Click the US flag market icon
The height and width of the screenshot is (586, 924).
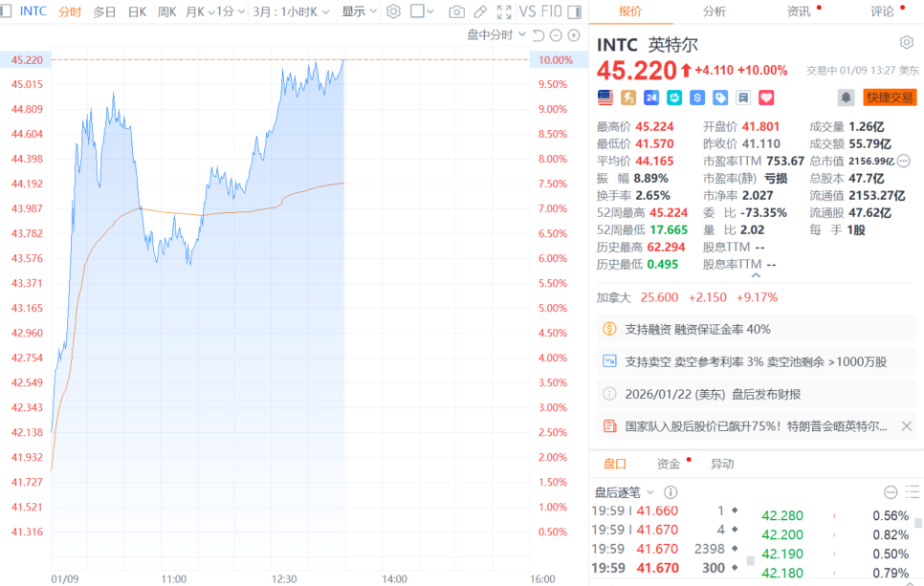coord(605,98)
